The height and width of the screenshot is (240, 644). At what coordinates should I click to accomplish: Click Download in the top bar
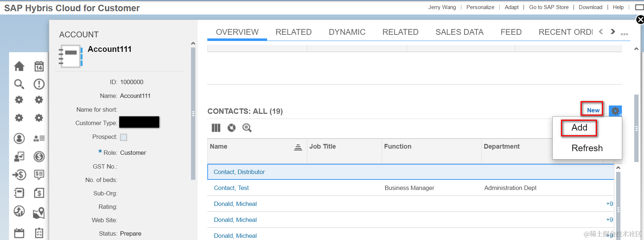(x=590, y=7)
